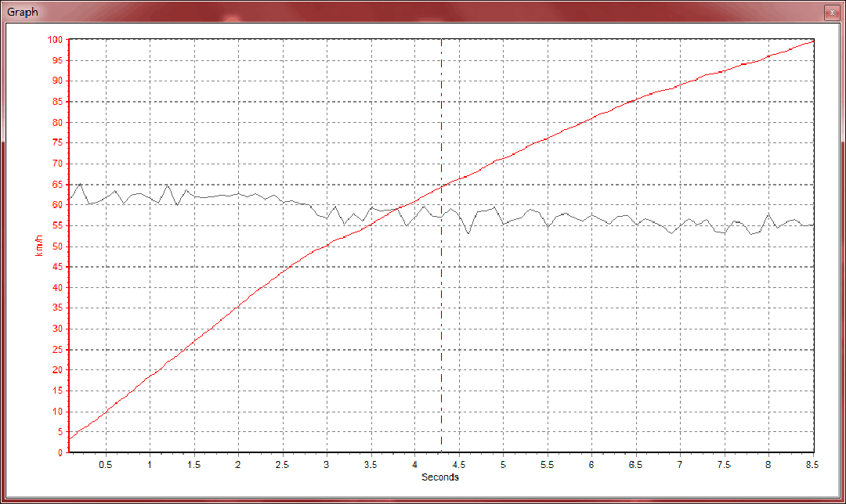
Task: Click the 8.5 tick on Seconds axis
Action: pos(814,464)
